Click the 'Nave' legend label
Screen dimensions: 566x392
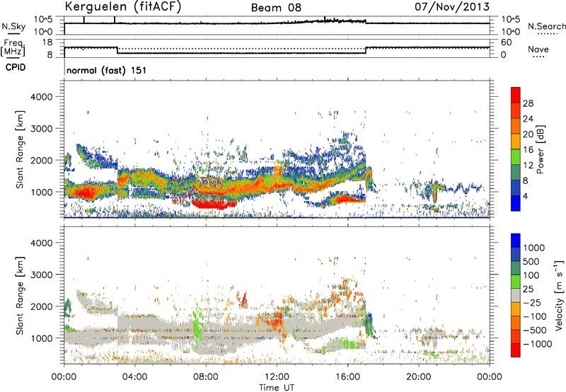tap(538, 50)
